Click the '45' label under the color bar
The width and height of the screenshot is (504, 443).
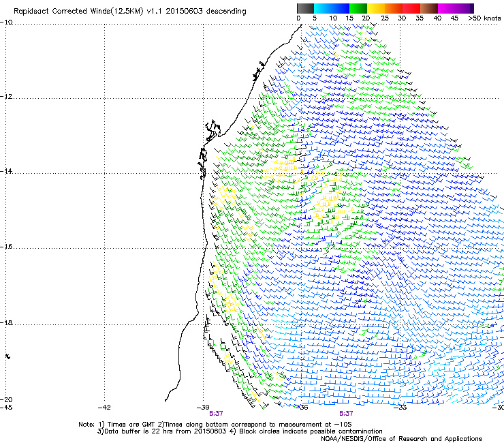[454, 18]
